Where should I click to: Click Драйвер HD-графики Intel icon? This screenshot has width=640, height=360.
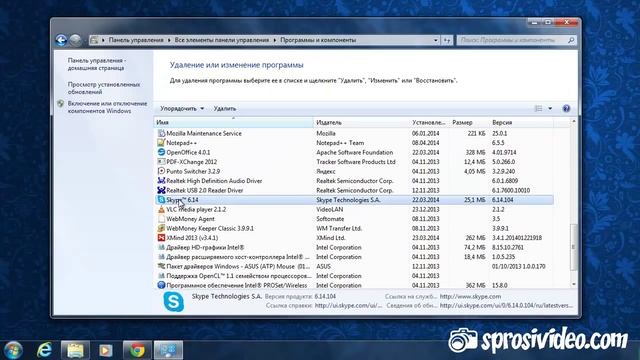click(161, 247)
